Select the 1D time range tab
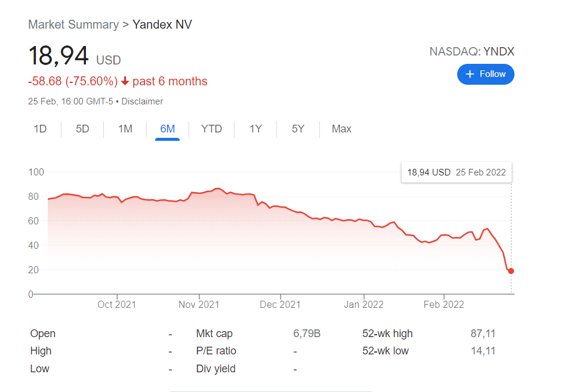 (40, 129)
